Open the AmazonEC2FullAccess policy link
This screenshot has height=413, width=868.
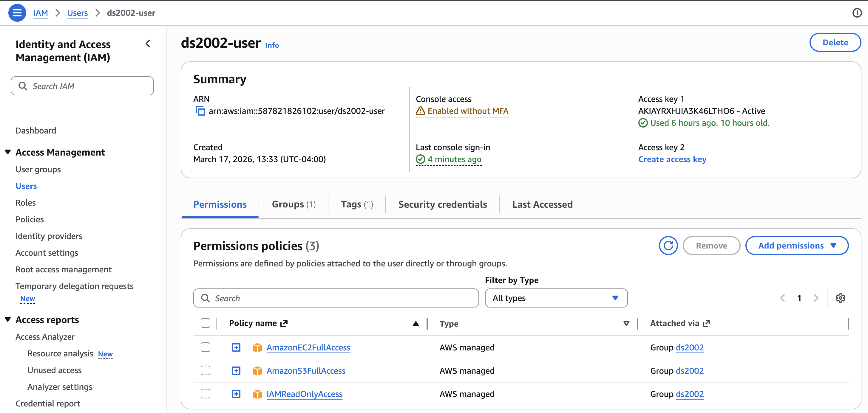coord(308,347)
